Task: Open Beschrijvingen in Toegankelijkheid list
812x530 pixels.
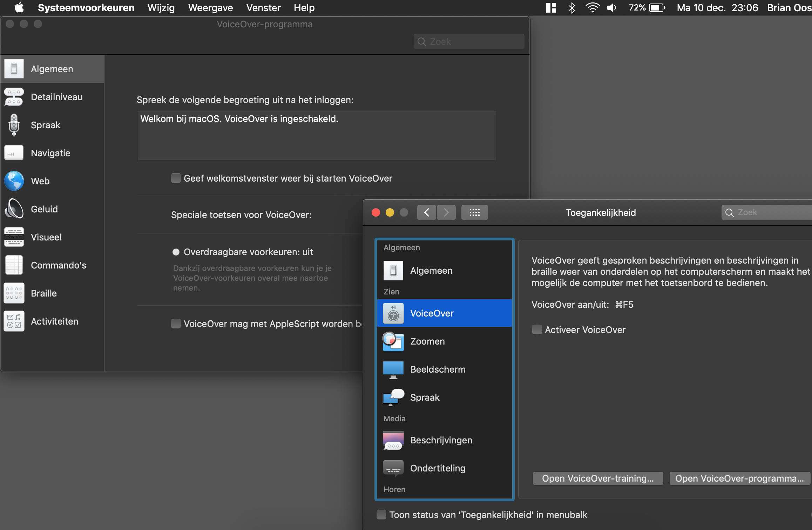Action: click(x=444, y=440)
